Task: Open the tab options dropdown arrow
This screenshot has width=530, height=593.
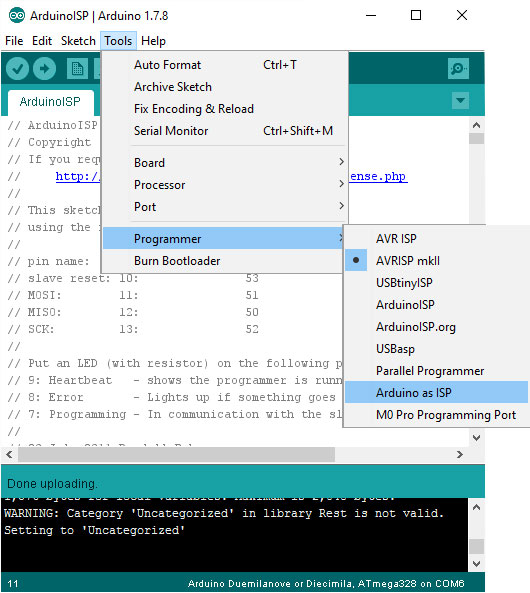Action: [460, 101]
